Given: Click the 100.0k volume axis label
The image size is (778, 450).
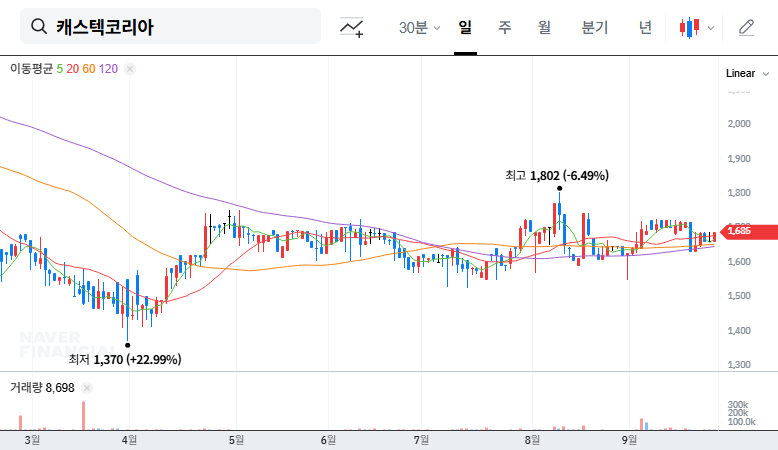Looking at the screenshot, I should [x=741, y=422].
